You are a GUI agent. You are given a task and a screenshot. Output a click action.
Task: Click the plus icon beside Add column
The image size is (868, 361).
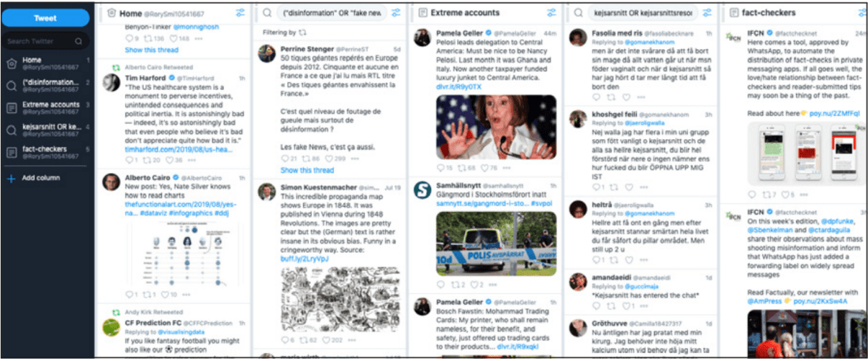point(10,178)
